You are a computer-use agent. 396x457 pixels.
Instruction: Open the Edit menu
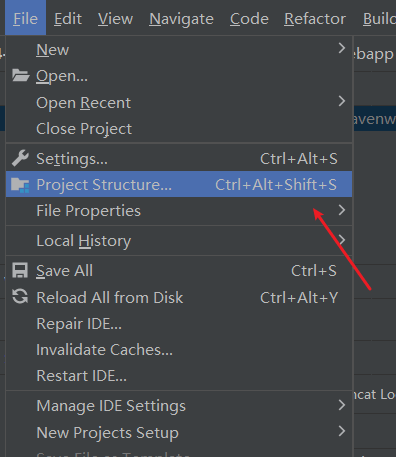pos(68,19)
